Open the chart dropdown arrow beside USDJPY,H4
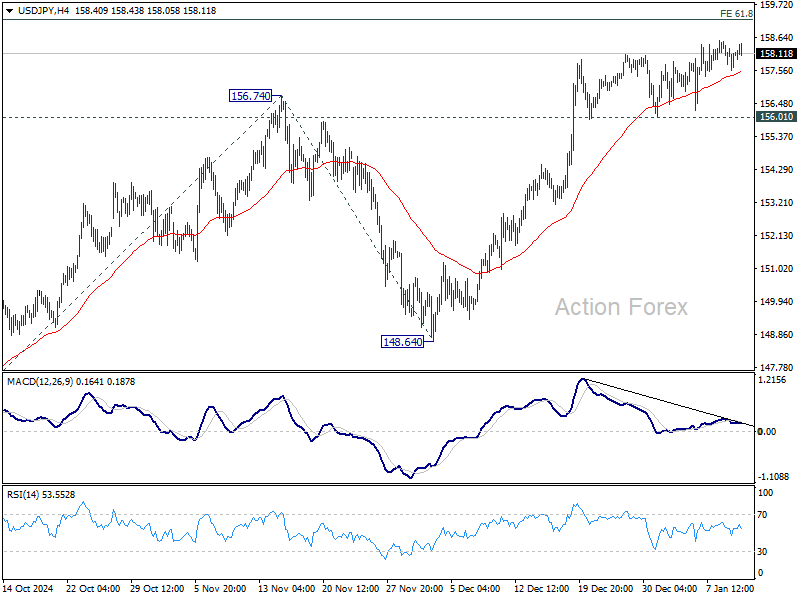 (x=9, y=11)
